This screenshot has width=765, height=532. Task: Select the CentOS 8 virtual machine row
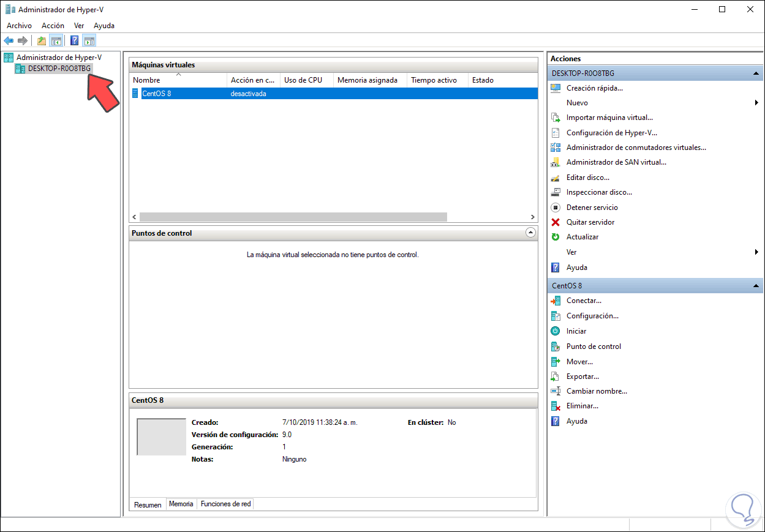pos(333,94)
